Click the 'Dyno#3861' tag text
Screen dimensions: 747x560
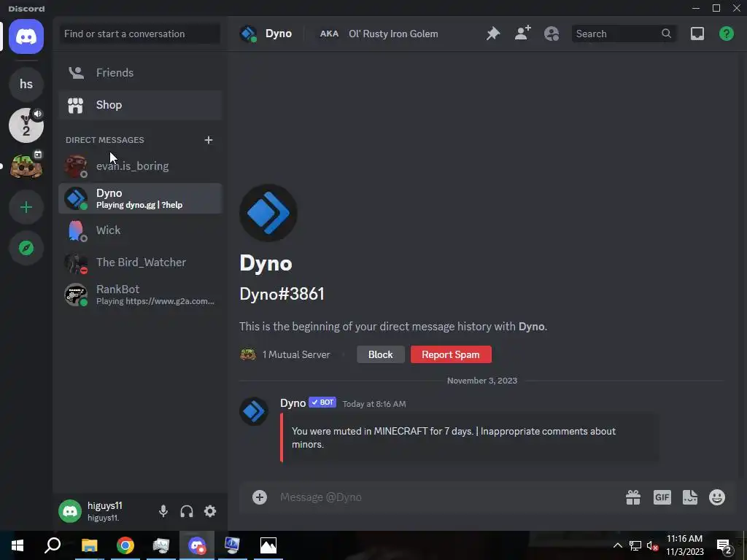(282, 294)
